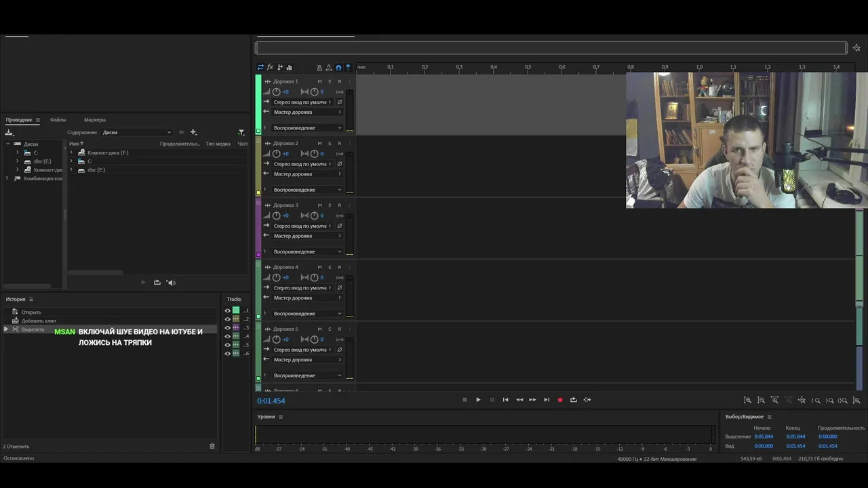Open Дорожка 2 Воспроизведение automation dropdown
The height and width of the screenshot is (488, 868).
pos(307,190)
